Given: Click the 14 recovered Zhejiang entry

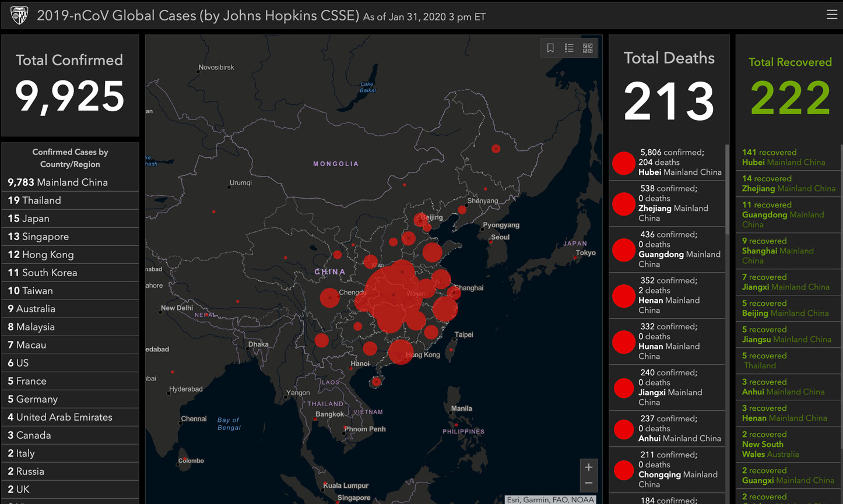Looking at the screenshot, I should point(788,184).
